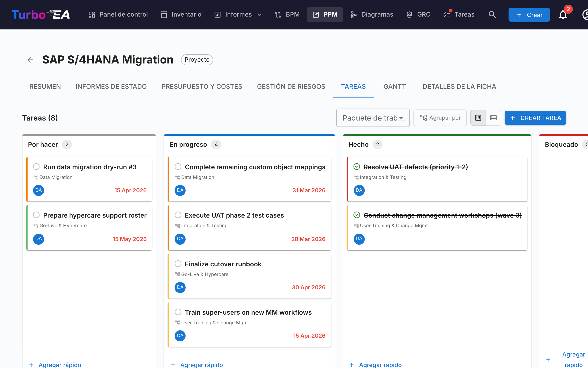Open the Agrupar por grouping control
The width and height of the screenshot is (588, 368).
[x=440, y=118]
